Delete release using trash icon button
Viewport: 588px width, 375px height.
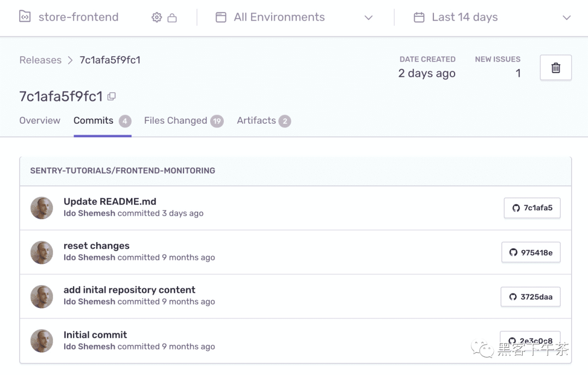point(556,68)
